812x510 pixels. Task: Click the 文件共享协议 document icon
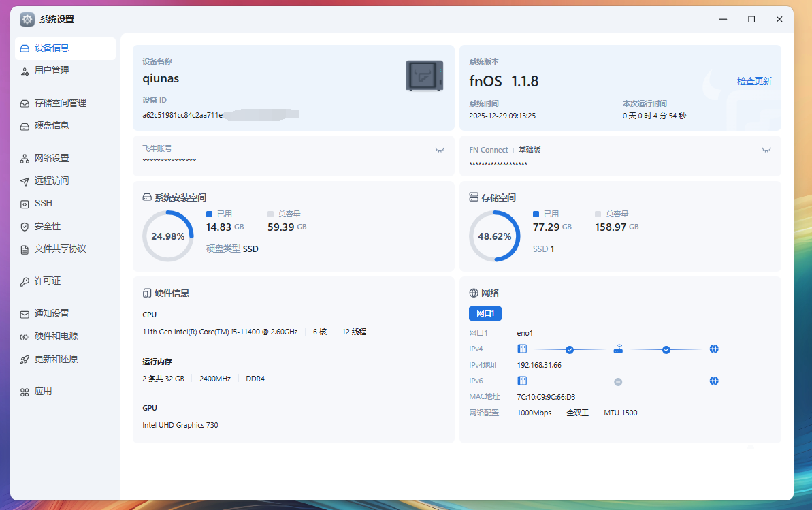[x=25, y=249]
